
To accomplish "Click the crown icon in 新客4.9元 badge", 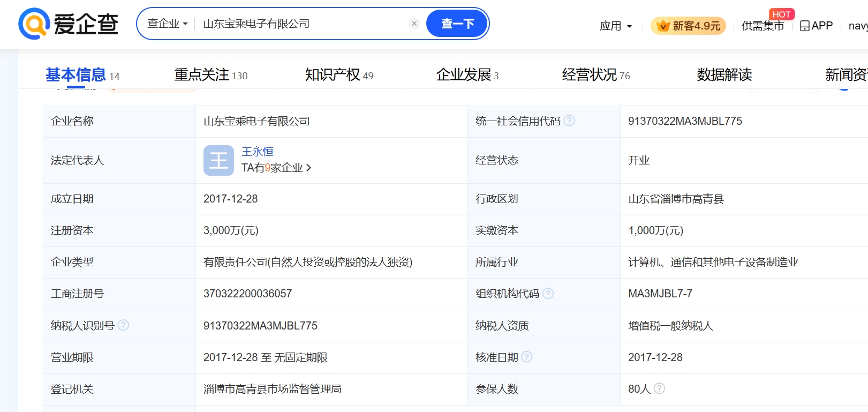I will coord(663,26).
